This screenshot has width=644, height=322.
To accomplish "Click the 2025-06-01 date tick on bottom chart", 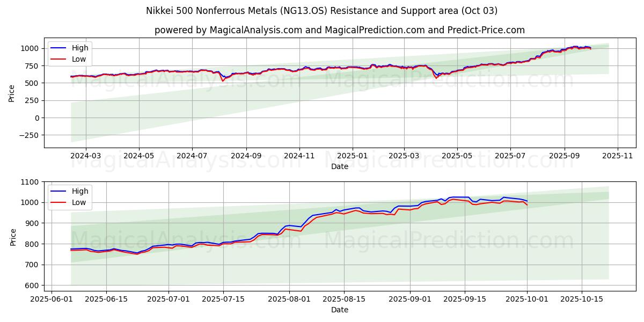I will (52, 299).
